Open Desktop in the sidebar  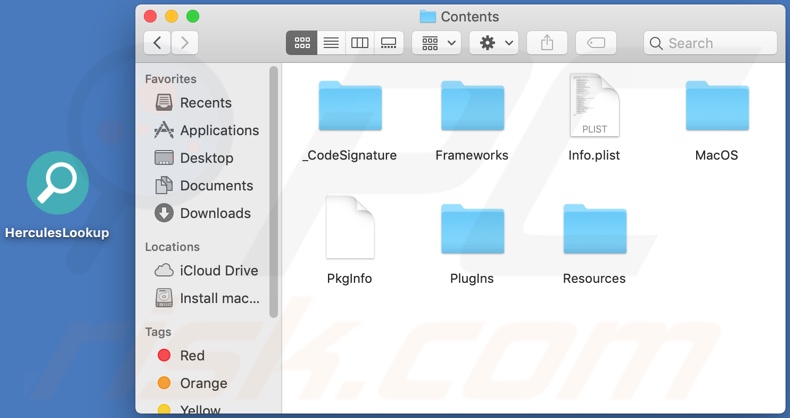coord(194,158)
